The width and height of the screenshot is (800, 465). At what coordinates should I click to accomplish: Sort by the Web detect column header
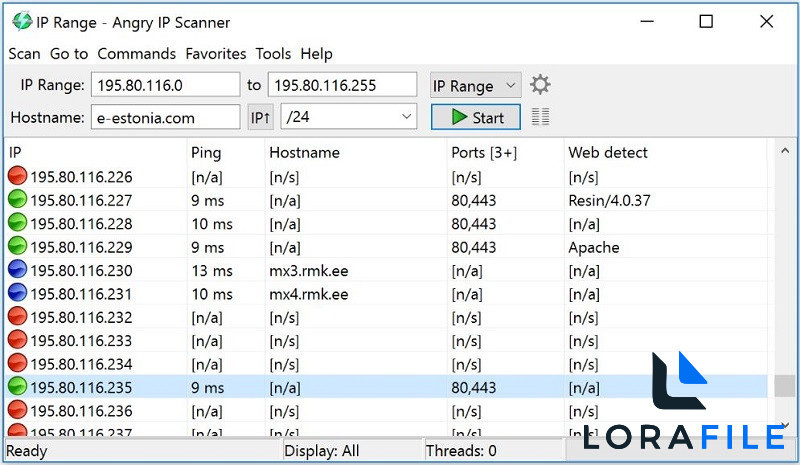point(666,153)
